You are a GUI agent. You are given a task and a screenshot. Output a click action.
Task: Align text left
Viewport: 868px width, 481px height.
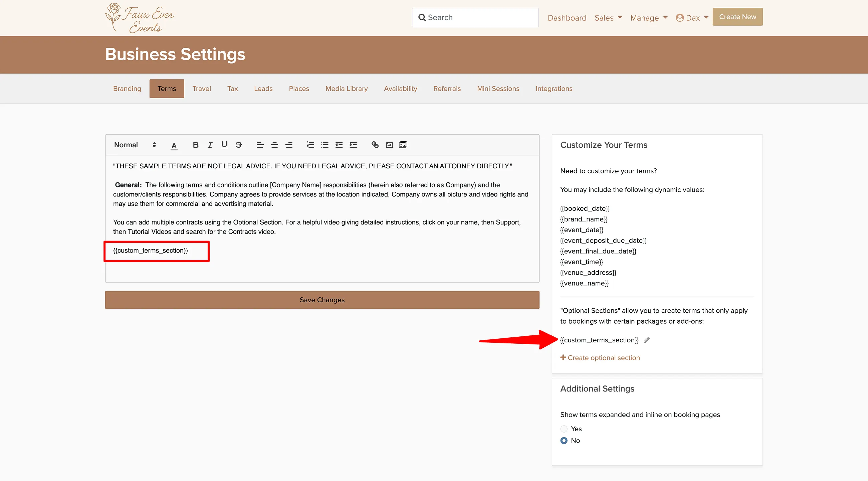260,145
